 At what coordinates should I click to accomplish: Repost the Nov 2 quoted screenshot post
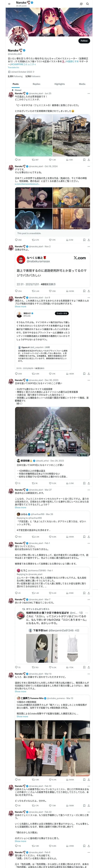point(35,291)
